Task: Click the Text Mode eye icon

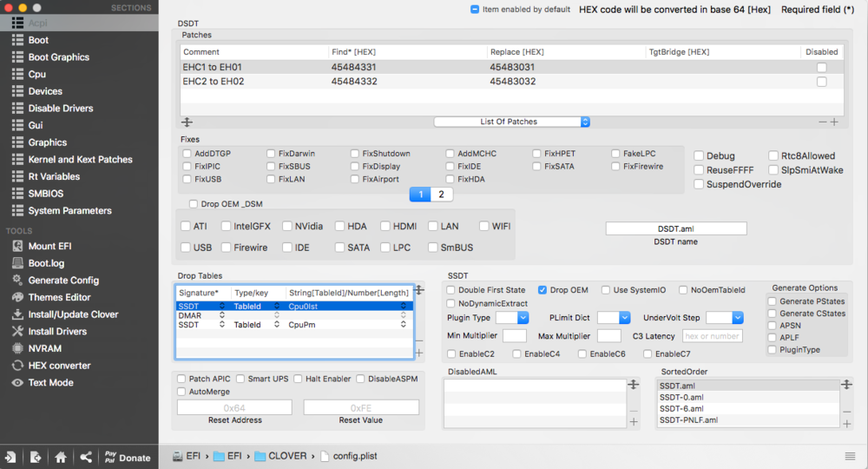Action: click(17, 383)
